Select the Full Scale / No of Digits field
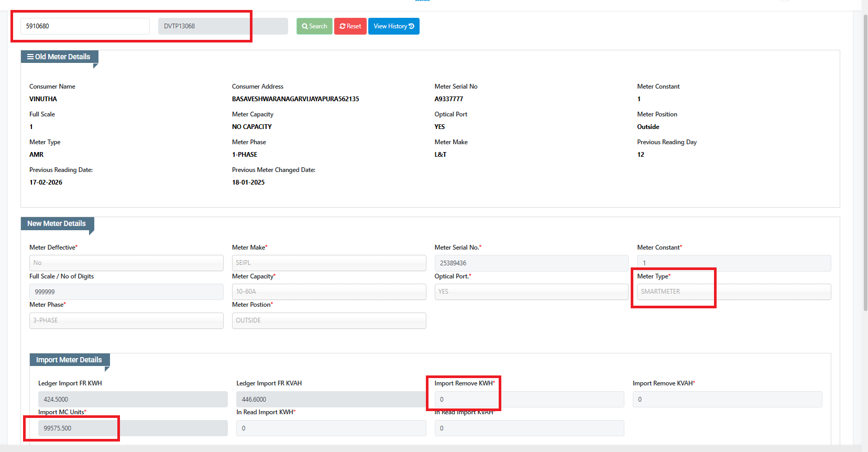 click(126, 292)
